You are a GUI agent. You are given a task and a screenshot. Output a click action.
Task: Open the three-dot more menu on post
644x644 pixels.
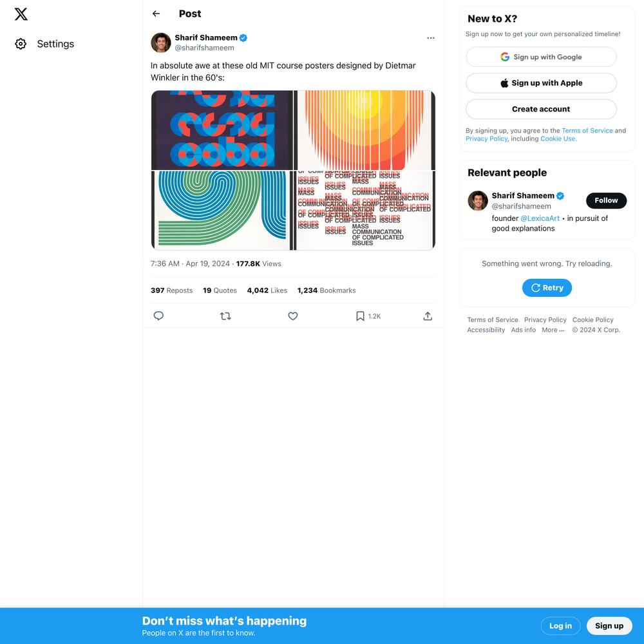430,38
